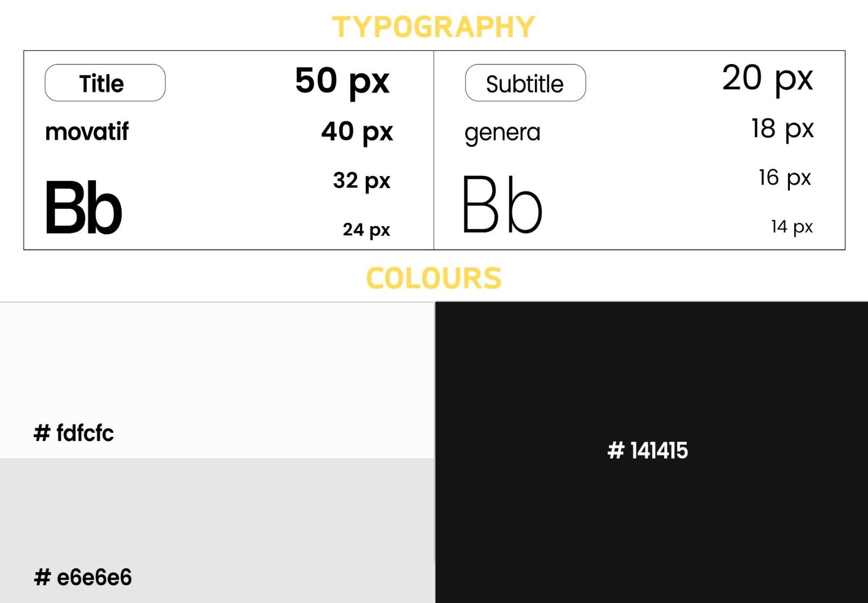The height and width of the screenshot is (603, 868).
Task: Click the Subtitle pill button
Action: click(x=525, y=83)
